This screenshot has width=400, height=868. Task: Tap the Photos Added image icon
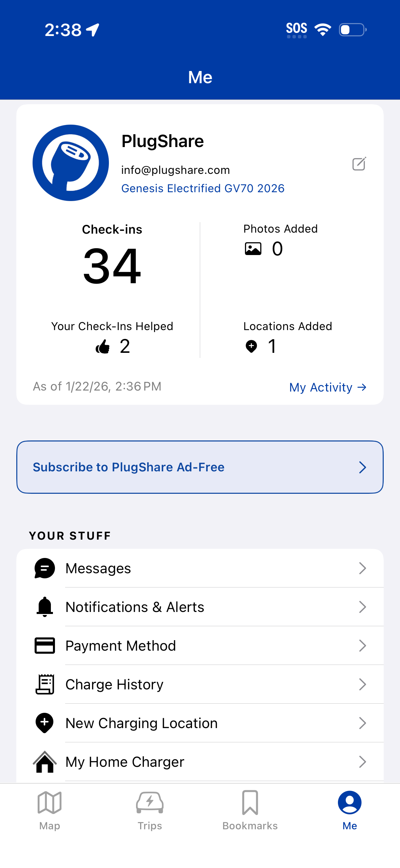coord(253,249)
